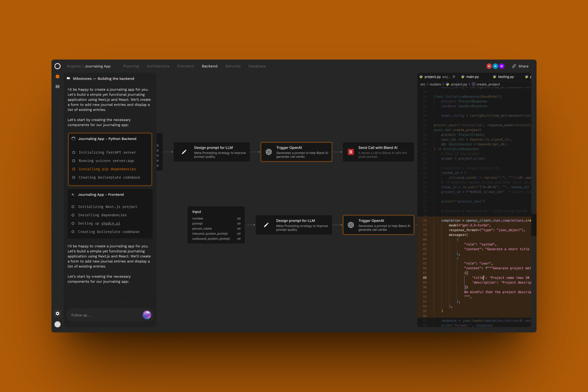Click 'outbound_system_prompt' row in Input node

217,239
